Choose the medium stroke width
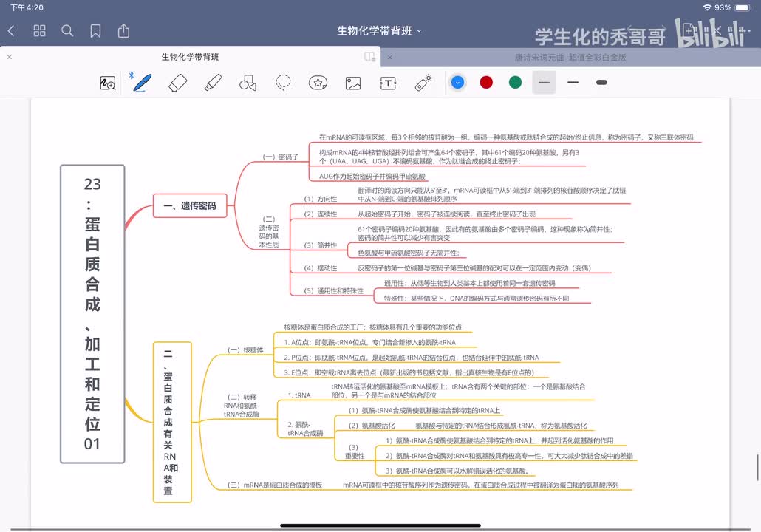 (x=573, y=83)
